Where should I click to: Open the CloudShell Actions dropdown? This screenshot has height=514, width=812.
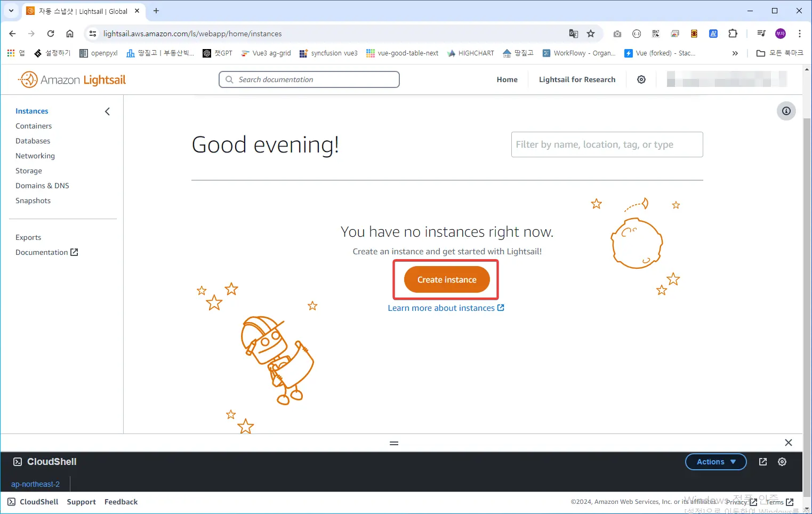pos(715,462)
